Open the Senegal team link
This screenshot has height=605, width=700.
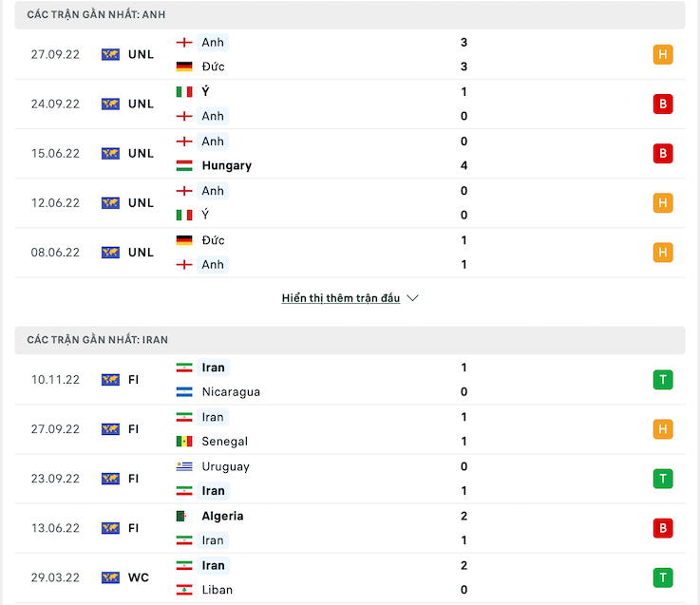click(x=225, y=442)
